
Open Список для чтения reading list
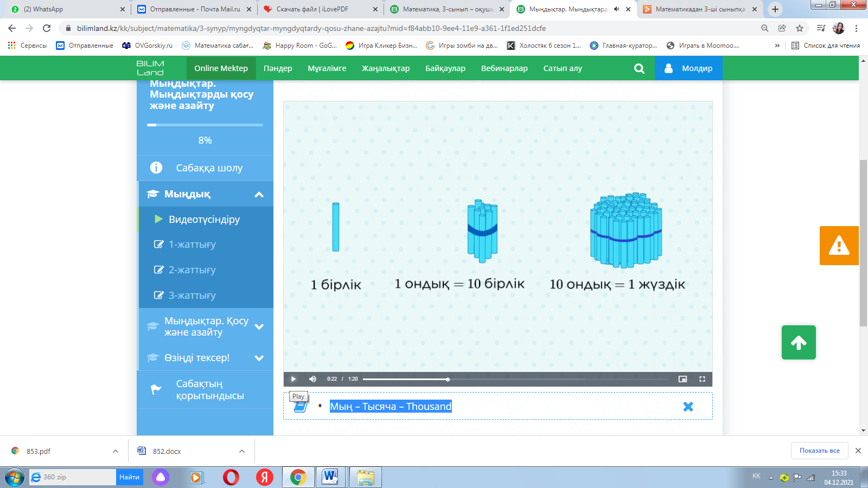(826, 46)
